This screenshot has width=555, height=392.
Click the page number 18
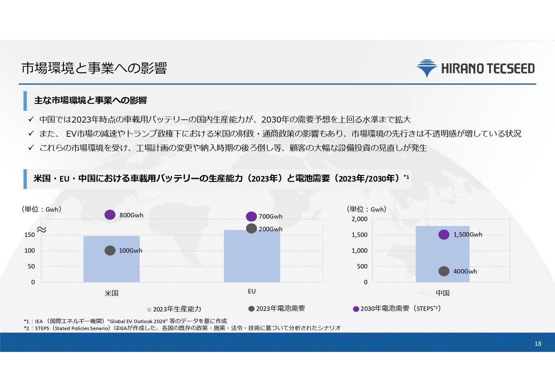click(x=538, y=344)
